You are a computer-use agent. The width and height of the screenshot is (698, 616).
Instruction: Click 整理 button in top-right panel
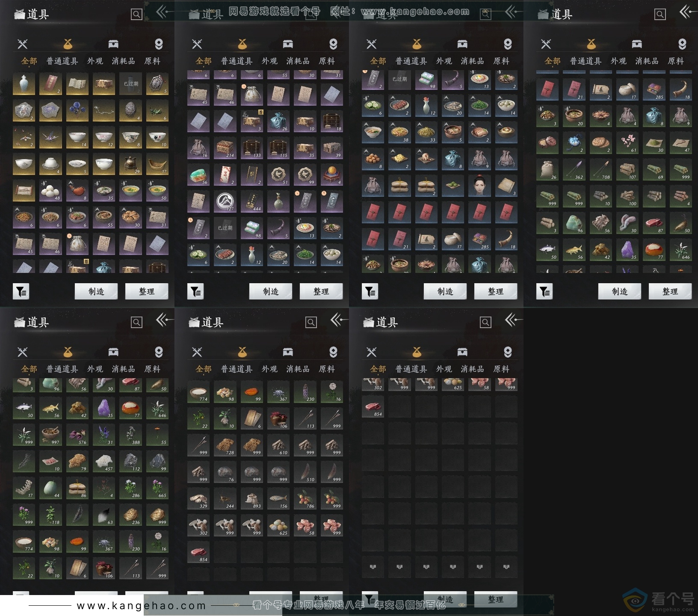pyautogui.click(x=670, y=291)
